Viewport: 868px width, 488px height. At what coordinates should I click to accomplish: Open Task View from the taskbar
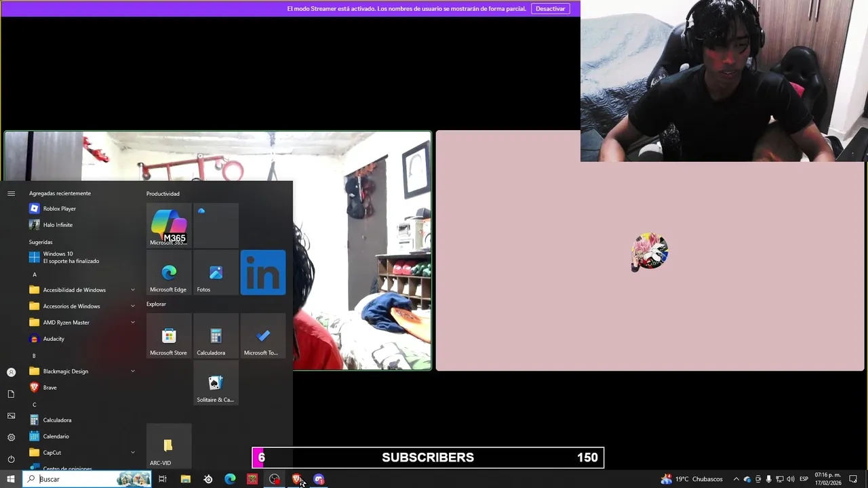(x=163, y=479)
